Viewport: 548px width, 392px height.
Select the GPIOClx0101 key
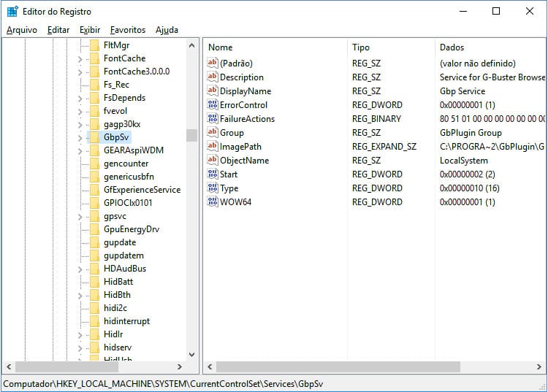[128, 203]
